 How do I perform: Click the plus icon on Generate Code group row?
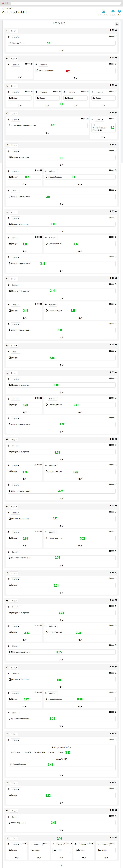tap(110, 30)
